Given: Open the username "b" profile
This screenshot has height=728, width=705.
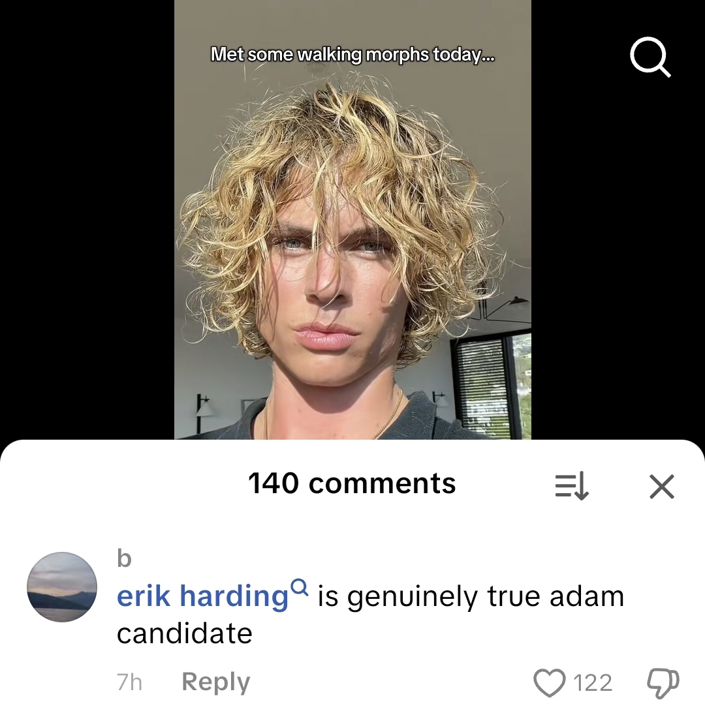Looking at the screenshot, I should point(124,558).
